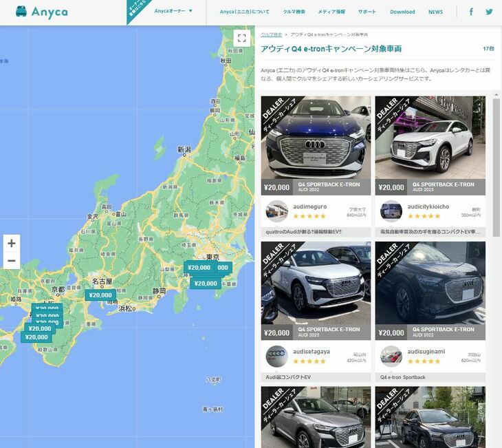Open the audisetagaya white Audi photo
Screen dimensions: 502x448
(316, 283)
